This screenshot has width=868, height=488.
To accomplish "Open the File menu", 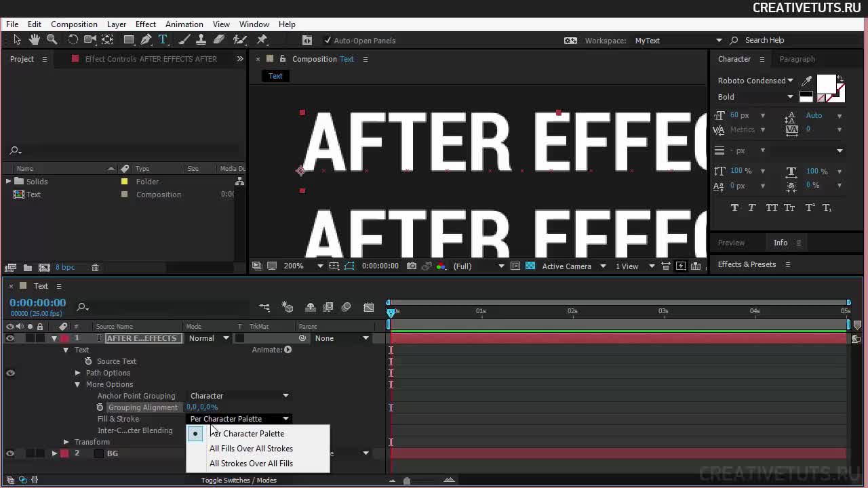I will (12, 24).
